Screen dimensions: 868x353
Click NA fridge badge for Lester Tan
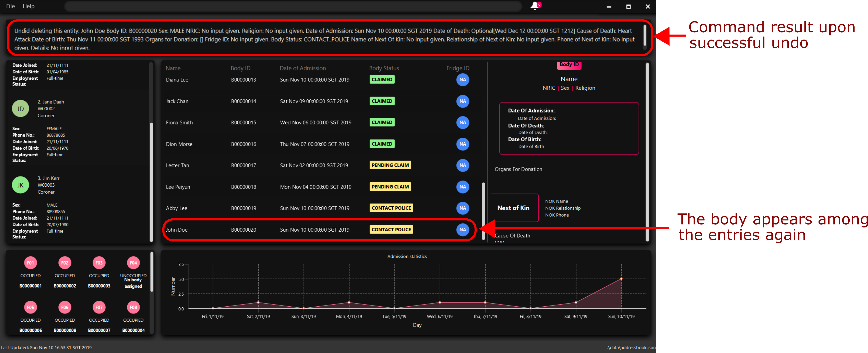pyautogui.click(x=463, y=165)
